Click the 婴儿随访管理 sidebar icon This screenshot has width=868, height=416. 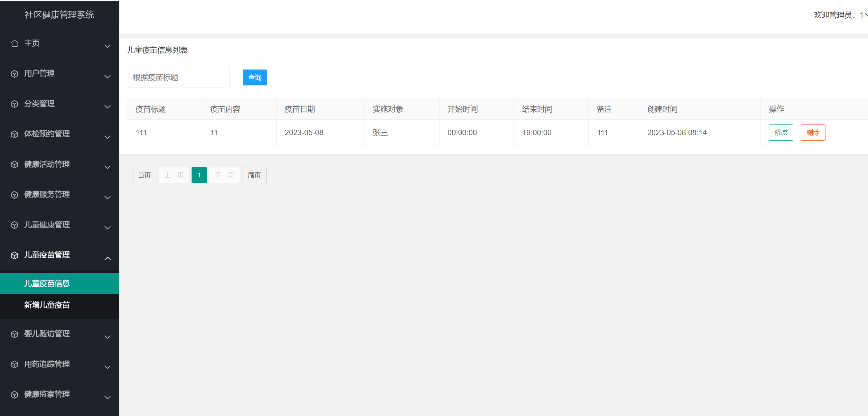15,334
